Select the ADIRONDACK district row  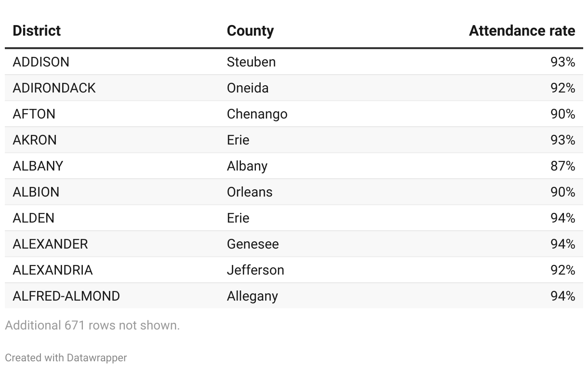point(294,88)
